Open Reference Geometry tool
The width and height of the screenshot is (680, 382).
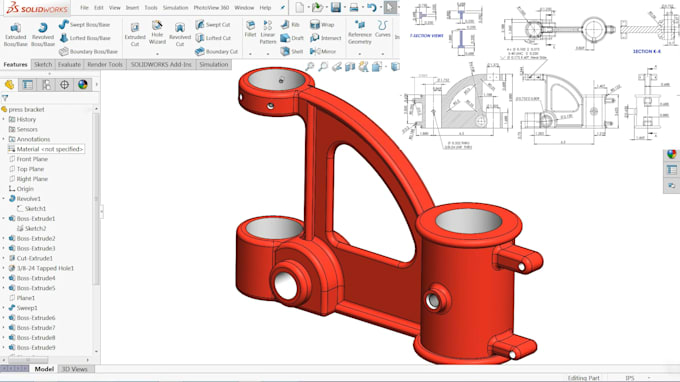click(x=360, y=32)
